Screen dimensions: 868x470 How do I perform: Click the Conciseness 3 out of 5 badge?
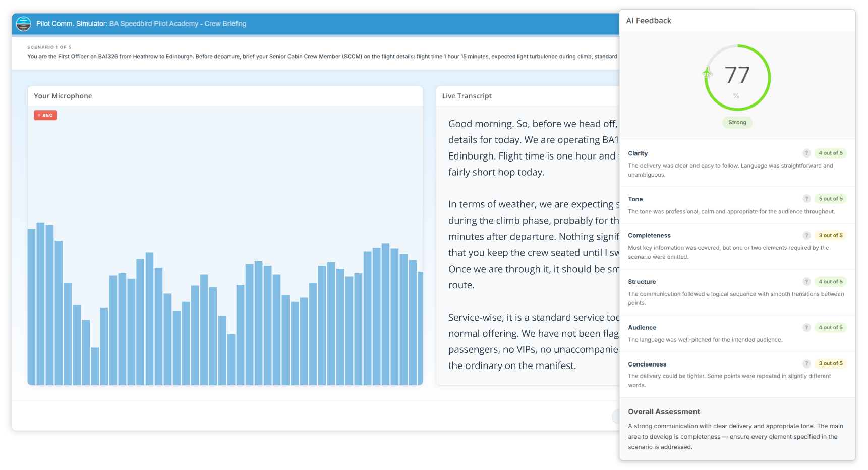pos(830,363)
